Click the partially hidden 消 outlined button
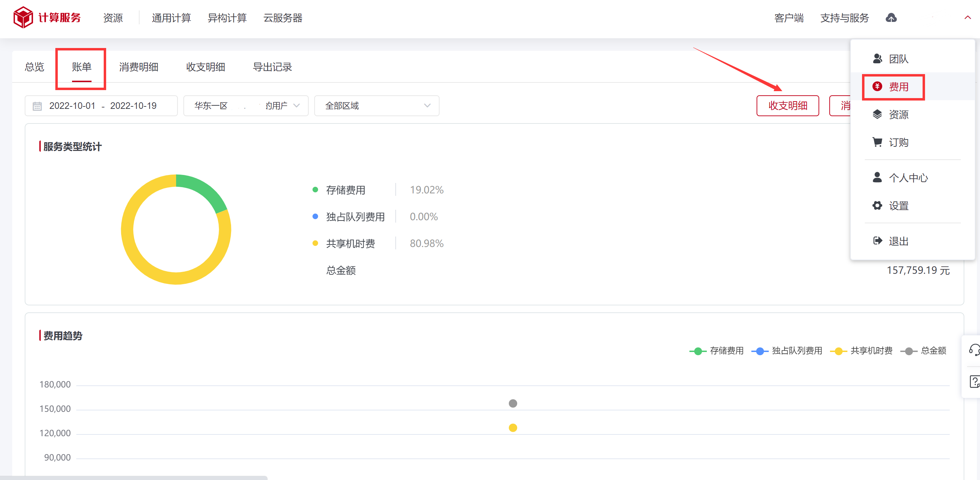Viewport: 980px width, 480px height. click(840, 106)
